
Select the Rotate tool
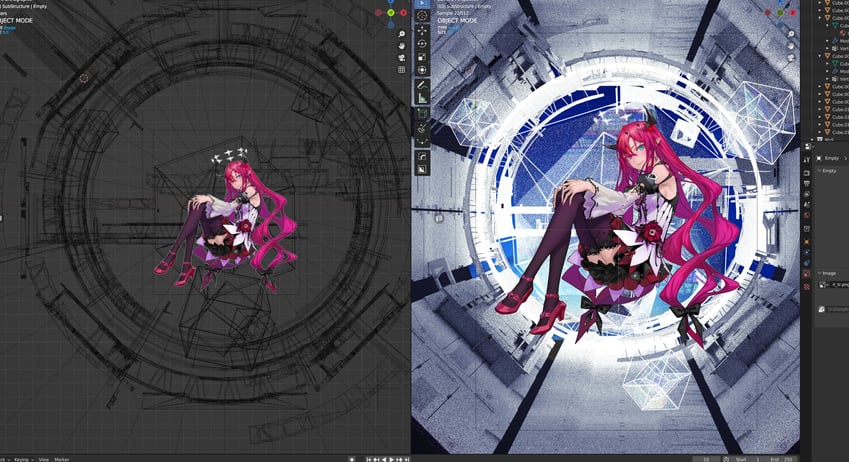(422, 44)
